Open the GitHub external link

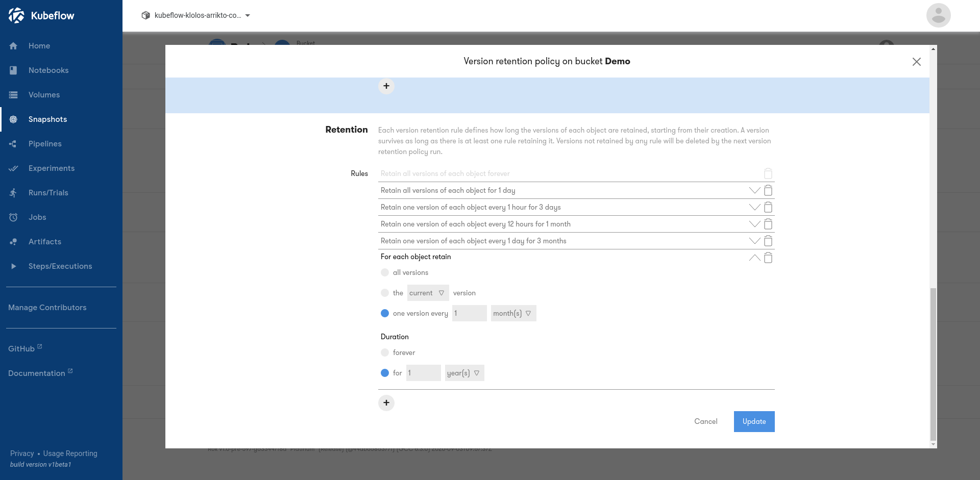coord(25,348)
